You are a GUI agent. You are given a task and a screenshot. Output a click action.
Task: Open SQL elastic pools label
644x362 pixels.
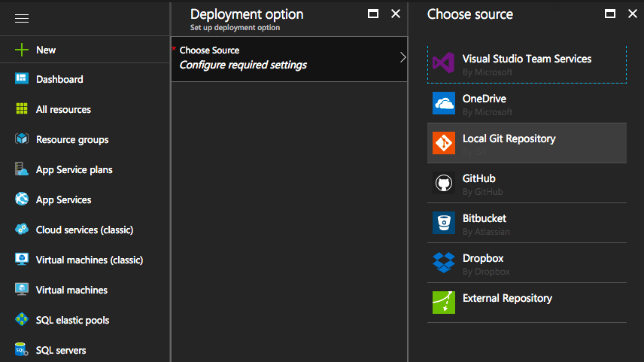tap(72, 320)
